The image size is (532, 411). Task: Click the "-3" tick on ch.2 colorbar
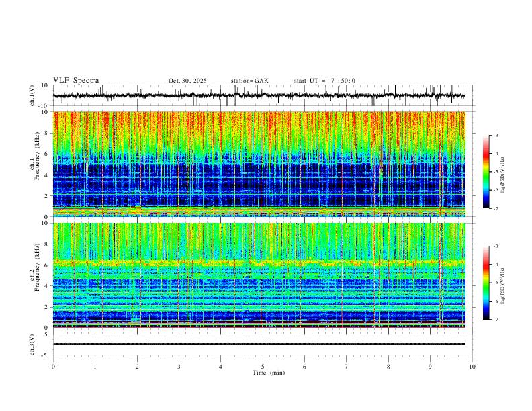point(496,246)
